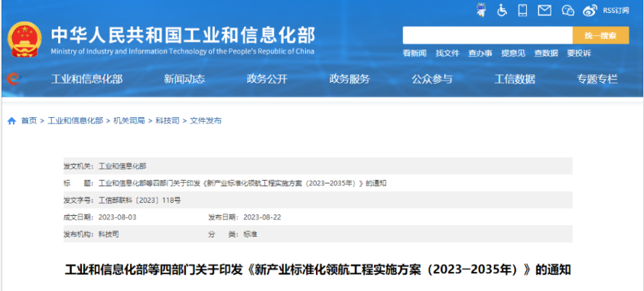Open the 找文件 quick link

tap(447, 53)
